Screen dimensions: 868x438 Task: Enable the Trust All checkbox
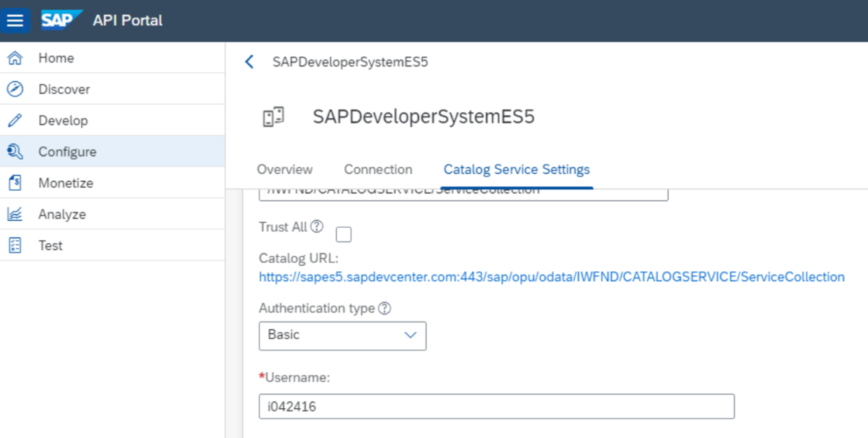click(344, 235)
